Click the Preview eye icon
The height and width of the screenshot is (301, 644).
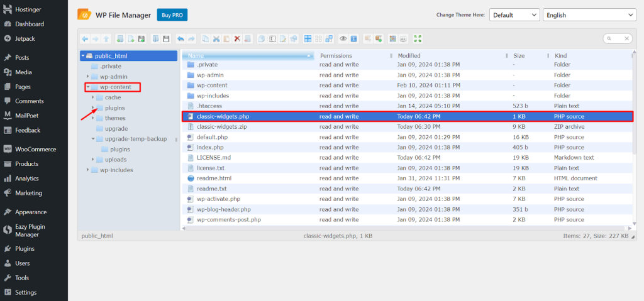point(343,39)
